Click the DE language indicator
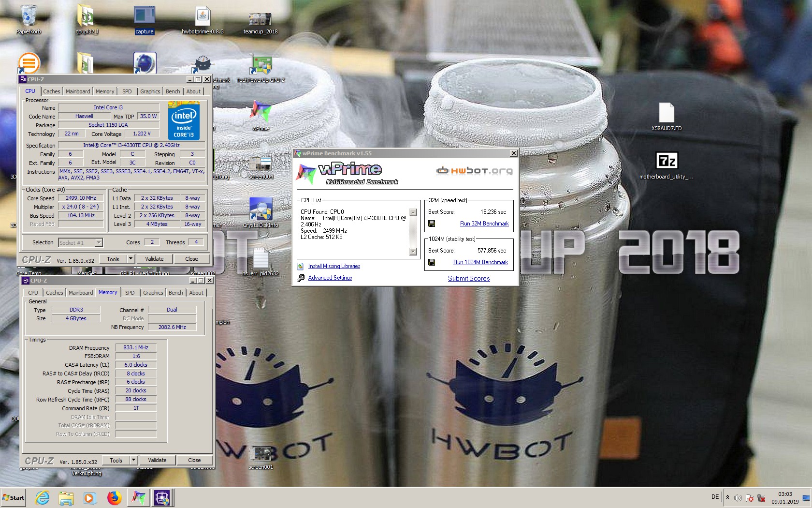This screenshot has width=812, height=508. pyautogui.click(x=715, y=497)
